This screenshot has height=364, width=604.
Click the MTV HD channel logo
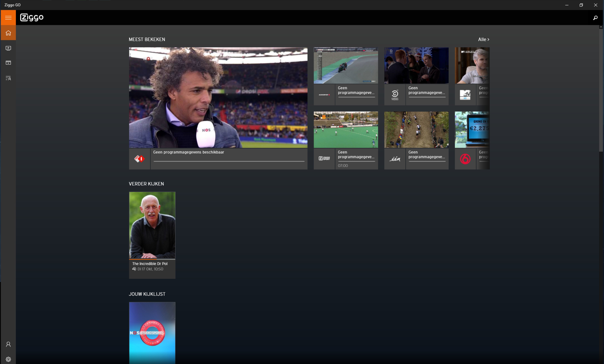click(x=465, y=95)
